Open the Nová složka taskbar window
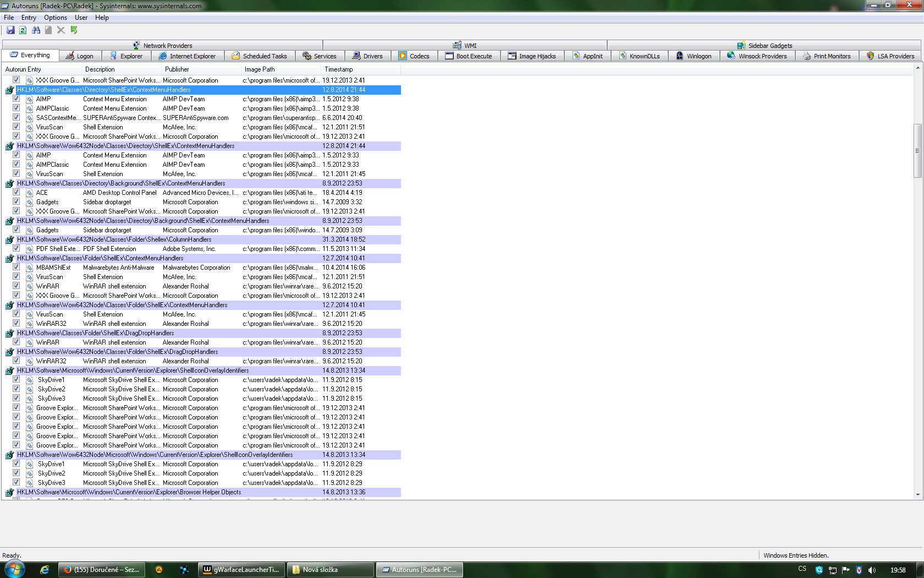This screenshot has height=578, width=924. 331,570
